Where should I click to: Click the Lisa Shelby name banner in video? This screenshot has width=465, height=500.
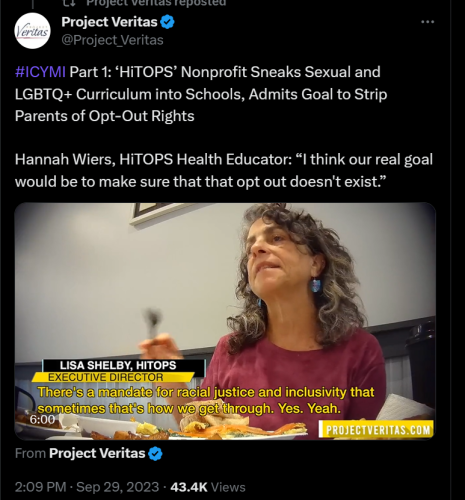point(124,365)
